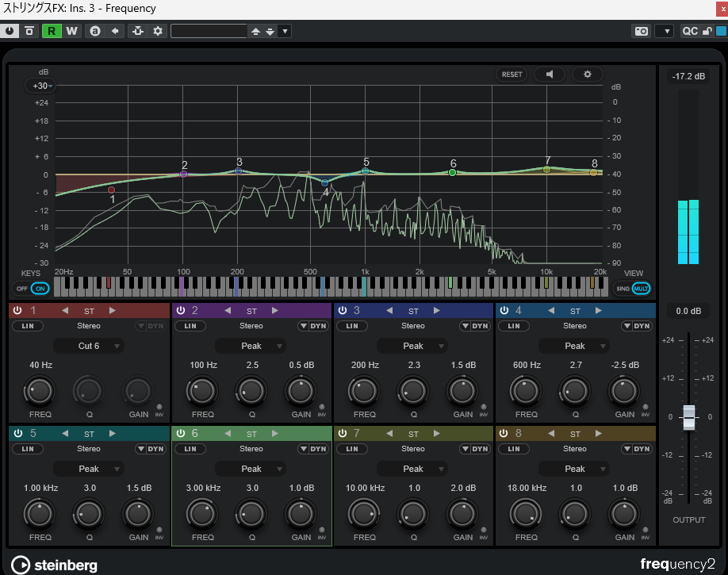Screen dimensions: 728x575
Task: Click band 5 '1.00 kHz' frequency value
Action: coord(41,488)
